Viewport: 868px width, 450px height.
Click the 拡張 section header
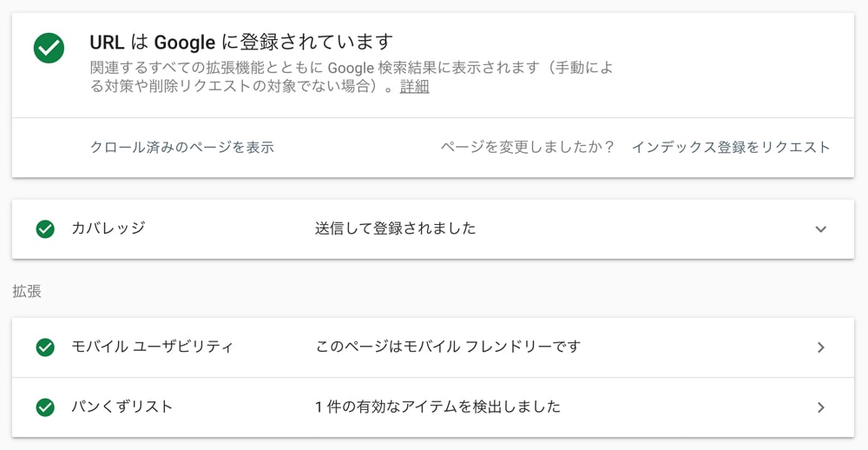[27, 291]
